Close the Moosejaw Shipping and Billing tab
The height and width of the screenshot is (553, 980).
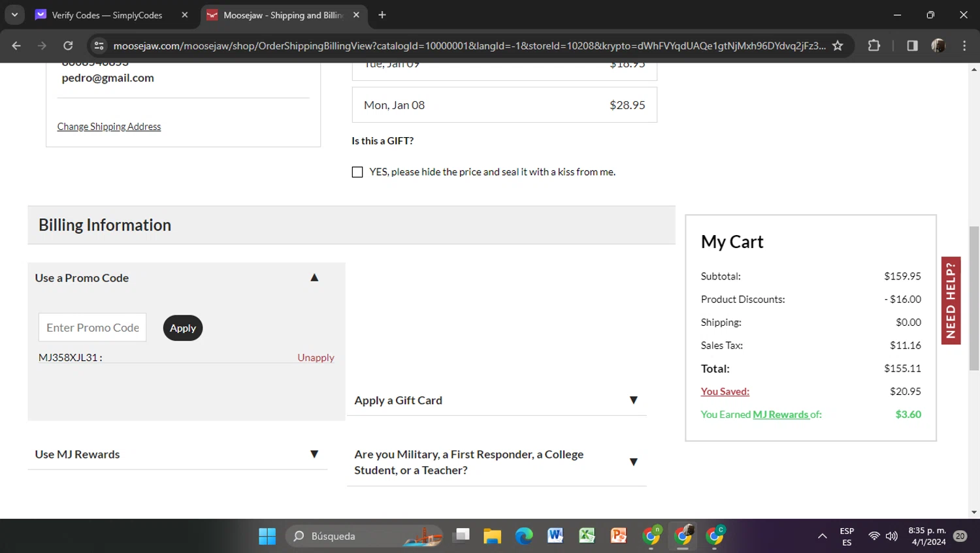356,15
